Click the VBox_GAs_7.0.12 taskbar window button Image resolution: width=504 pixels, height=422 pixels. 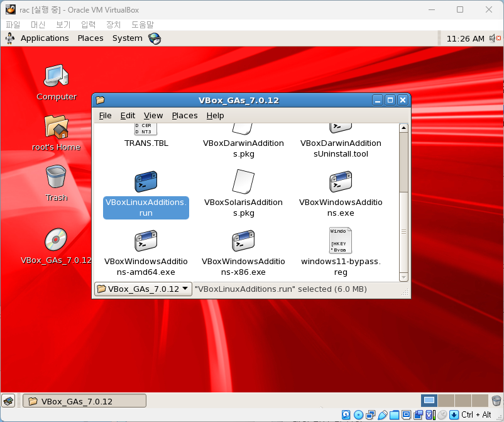coord(85,401)
